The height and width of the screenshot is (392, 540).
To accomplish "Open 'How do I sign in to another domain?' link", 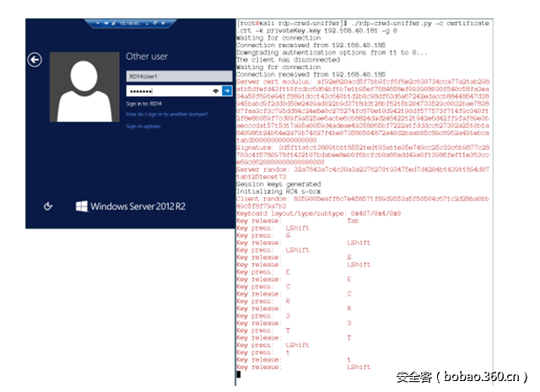I will pos(167,115).
